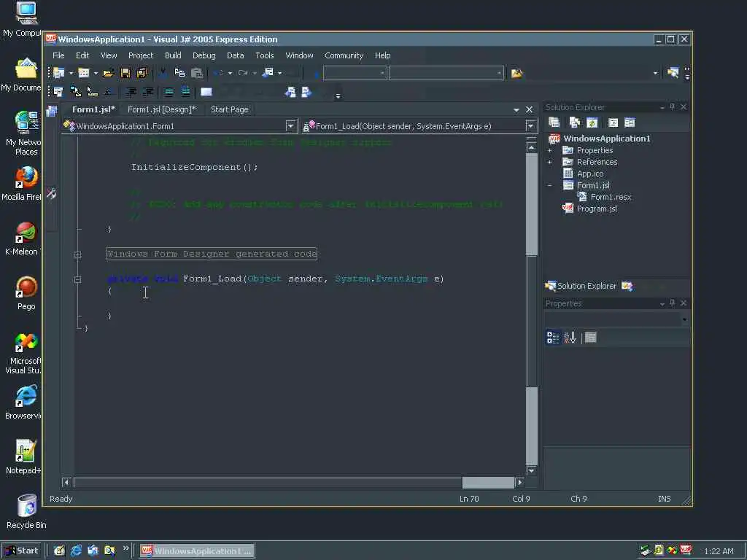Open the Properties object selector dropdown

(684, 319)
